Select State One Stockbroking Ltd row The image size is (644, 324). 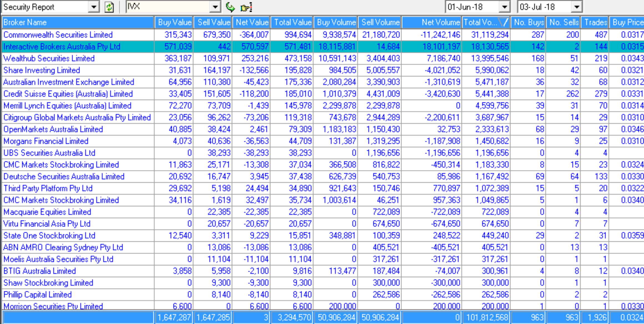point(323,236)
